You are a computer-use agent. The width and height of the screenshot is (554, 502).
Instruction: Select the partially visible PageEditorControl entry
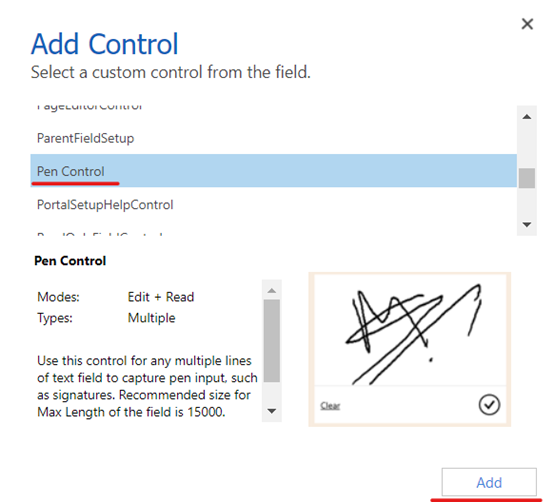(x=273, y=108)
